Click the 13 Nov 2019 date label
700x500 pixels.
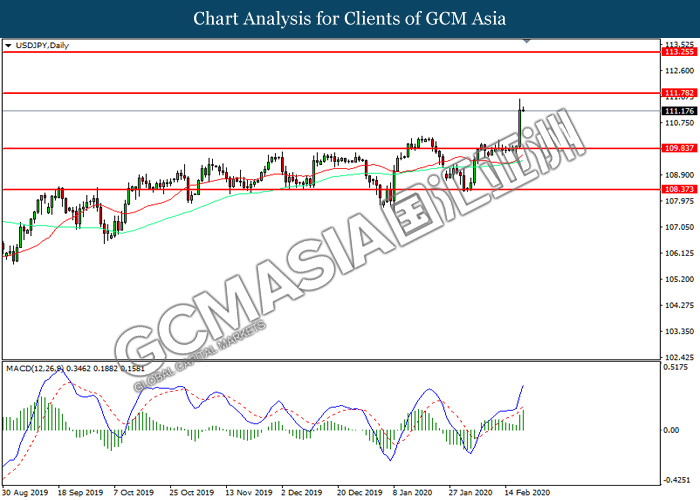249,493
